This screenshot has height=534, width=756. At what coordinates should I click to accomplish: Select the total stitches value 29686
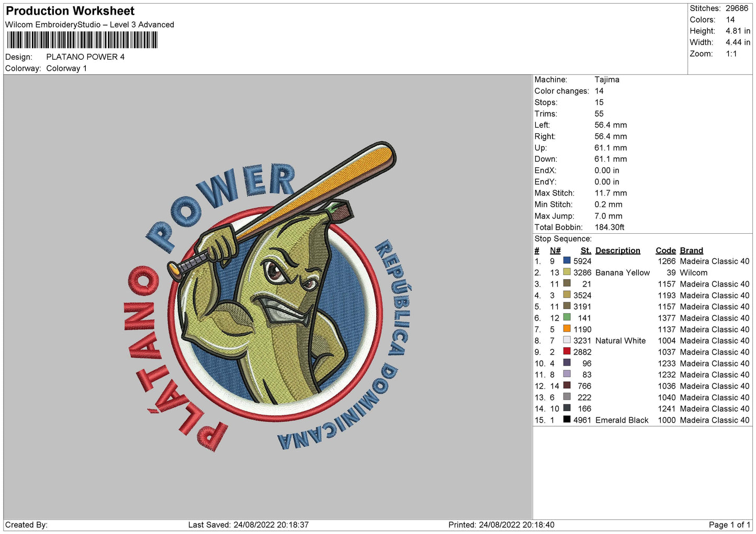point(737,8)
